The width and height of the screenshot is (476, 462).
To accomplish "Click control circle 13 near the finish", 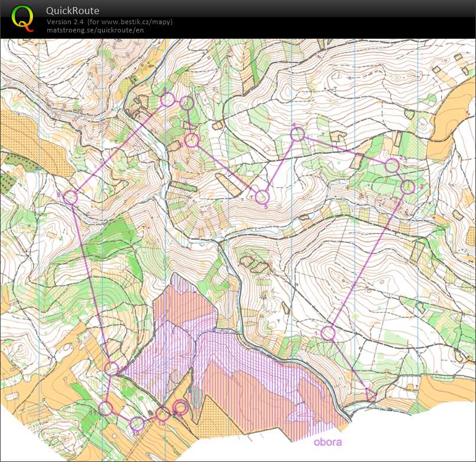I will [163, 414].
